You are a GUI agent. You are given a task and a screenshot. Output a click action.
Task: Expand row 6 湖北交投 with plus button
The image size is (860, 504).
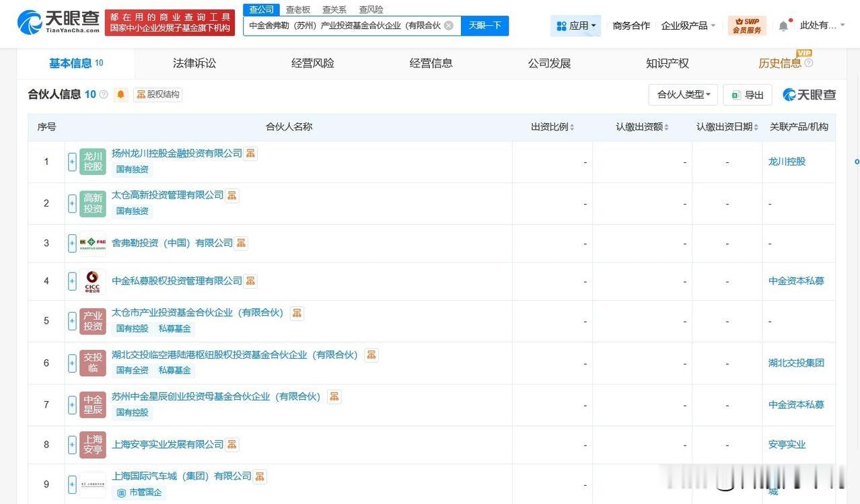(72, 363)
